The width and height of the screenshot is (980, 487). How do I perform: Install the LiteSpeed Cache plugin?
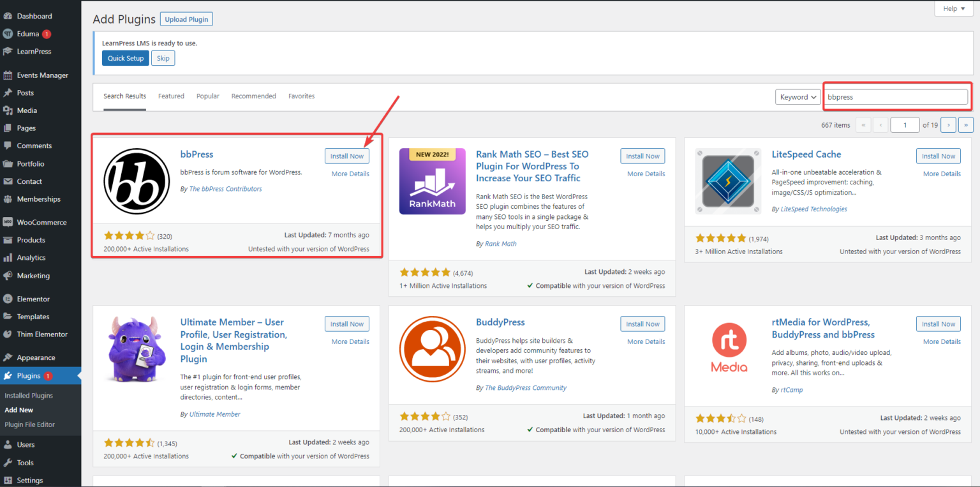click(939, 156)
